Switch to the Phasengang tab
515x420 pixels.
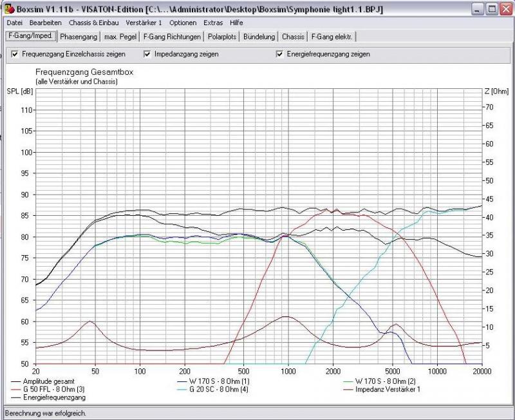point(79,37)
